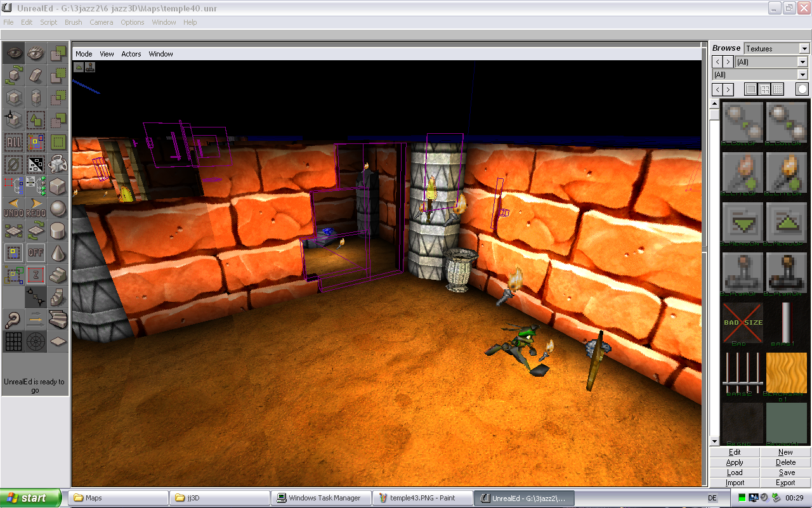Select the Brush Sheer tool
The height and width of the screenshot is (508, 812).
(36, 75)
